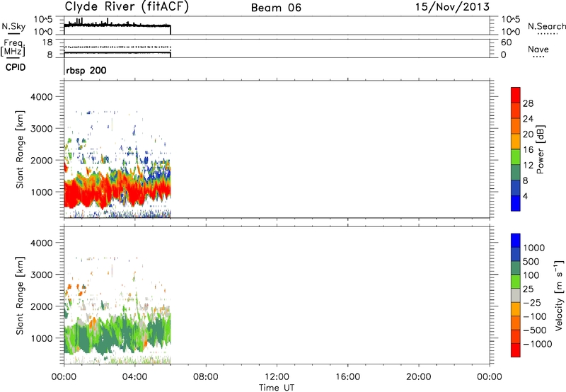This screenshot has height=392, width=566.
Task: Select the "Beam 06" header text
Action: [276, 8]
